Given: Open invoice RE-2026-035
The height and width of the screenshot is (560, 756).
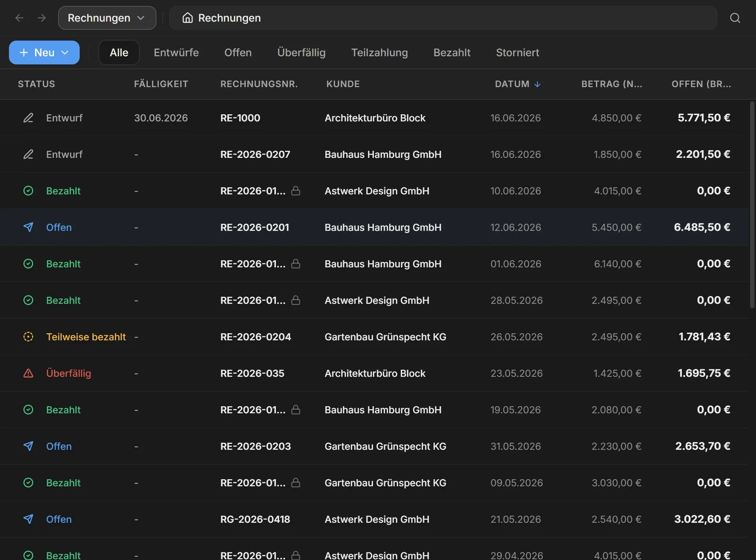Looking at the screenshot, I should [x=252, y=373].
